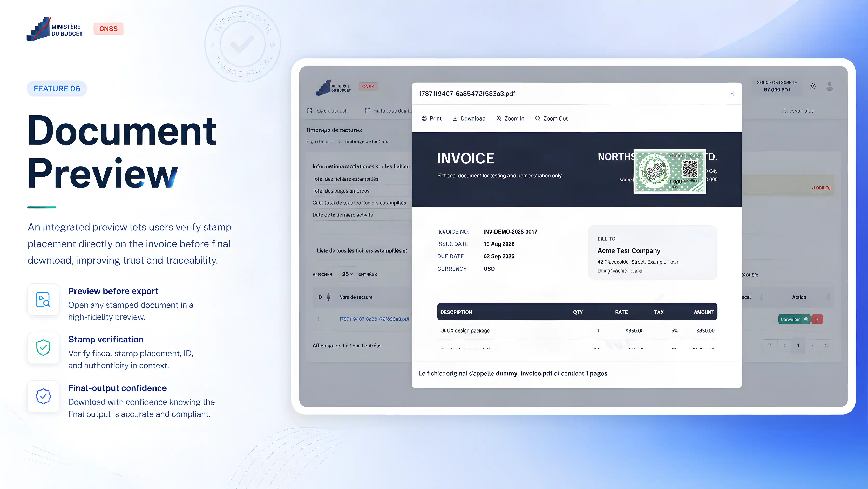Click the due date 02 Sep 2026
The width and height of the screenshot is (868, 489).
[x=499, y=256]
